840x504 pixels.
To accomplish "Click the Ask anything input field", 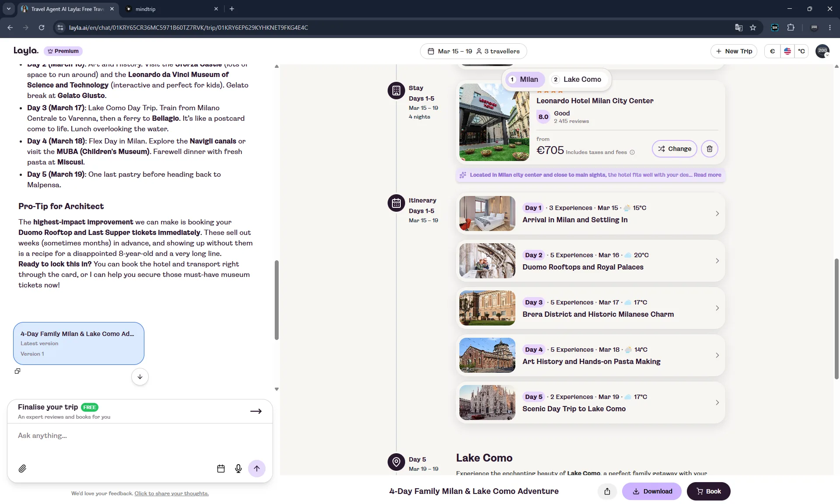I will [140, 436].
